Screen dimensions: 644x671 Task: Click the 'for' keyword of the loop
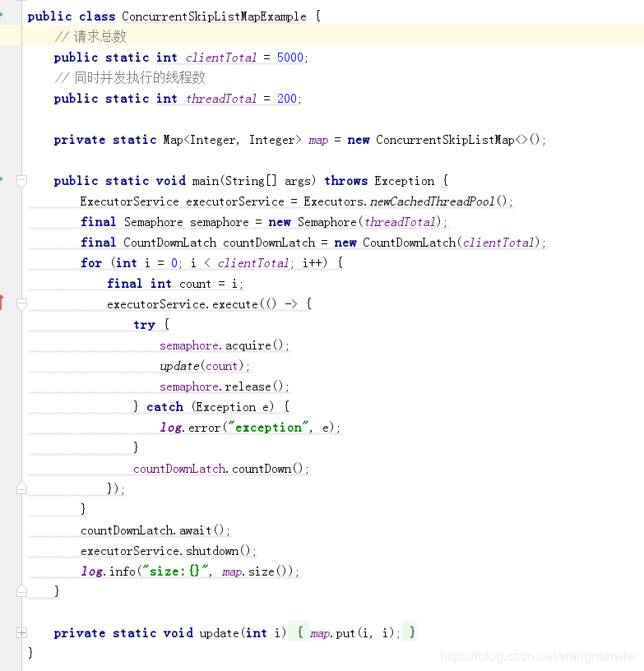[x=91, y=263]
